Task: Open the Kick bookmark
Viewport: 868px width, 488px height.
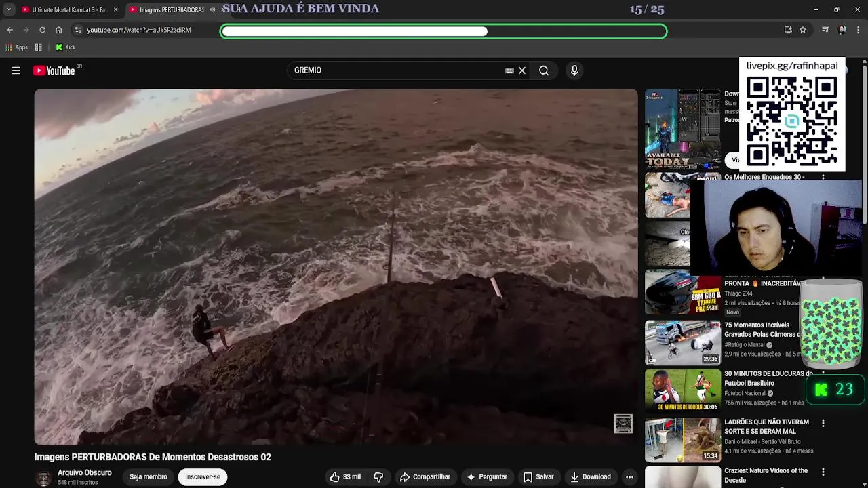Action: (x=66, y=47)
